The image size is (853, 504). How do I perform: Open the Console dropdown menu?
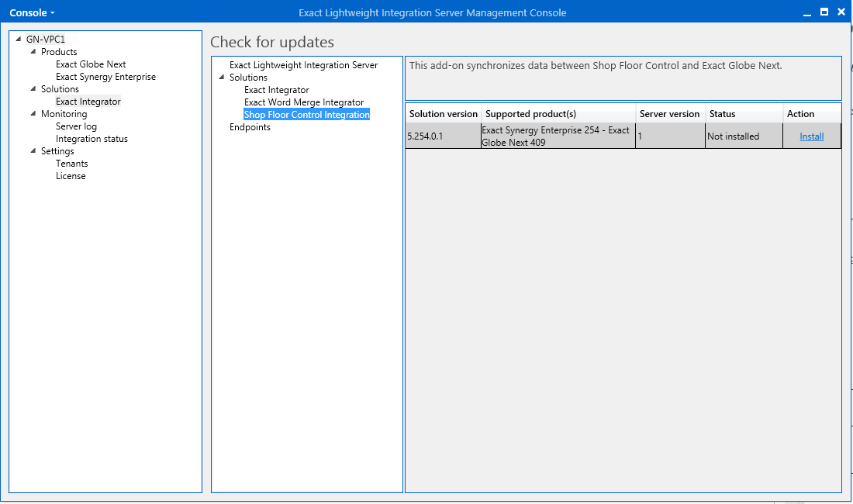pyautogui.click(x=32, y=12)
